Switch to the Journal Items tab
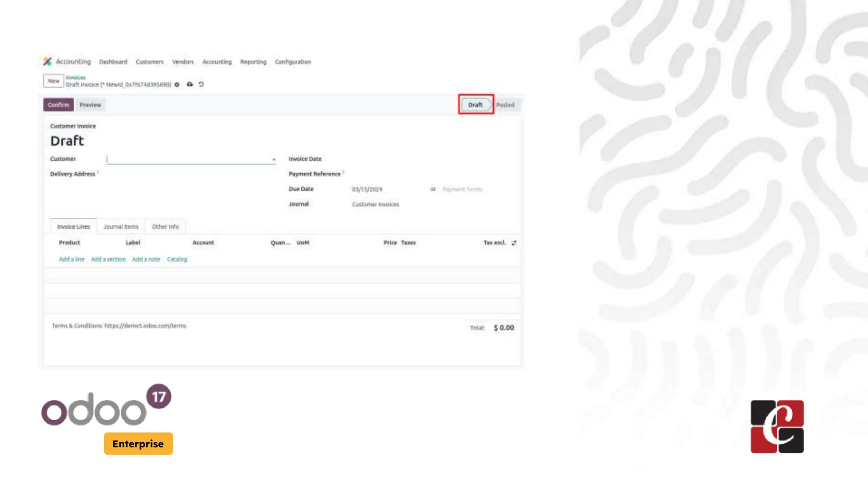Image resolution: width=868 pixels, height=488 pixels. tap(121, 227)
